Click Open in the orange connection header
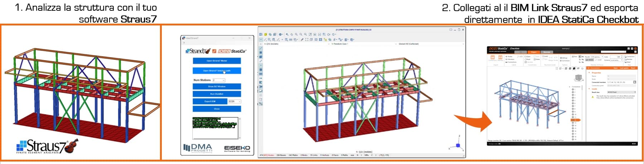Screen dimensions: 644x164 [616, 68]
